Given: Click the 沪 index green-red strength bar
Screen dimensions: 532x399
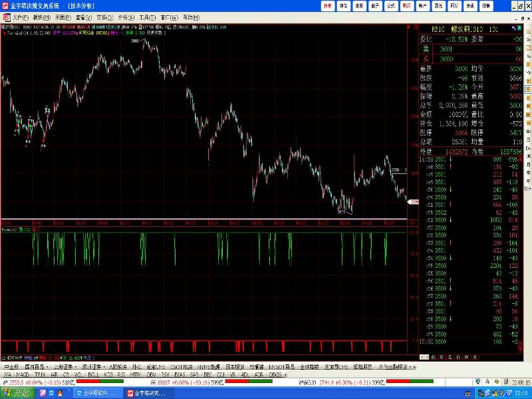Looking at the screenshot, I should coord(100,381).
